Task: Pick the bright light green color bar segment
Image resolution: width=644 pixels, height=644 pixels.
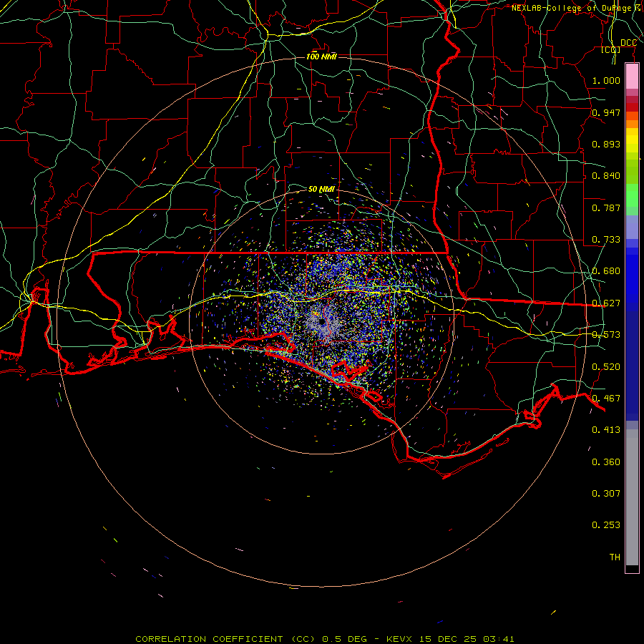Action: click(632, 195)
